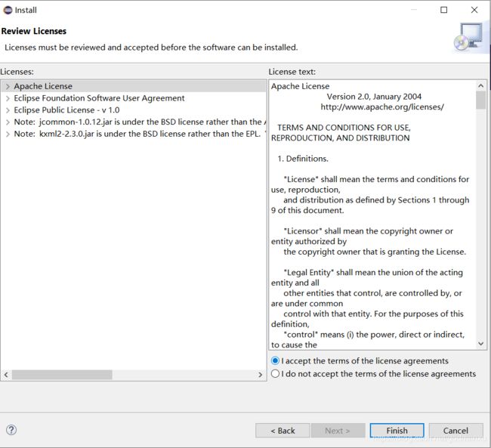The width and height of the screenshot is (491, 448).
Task: Expand Eclipse Public License v 1.0 node
Action: click(8, 110)
